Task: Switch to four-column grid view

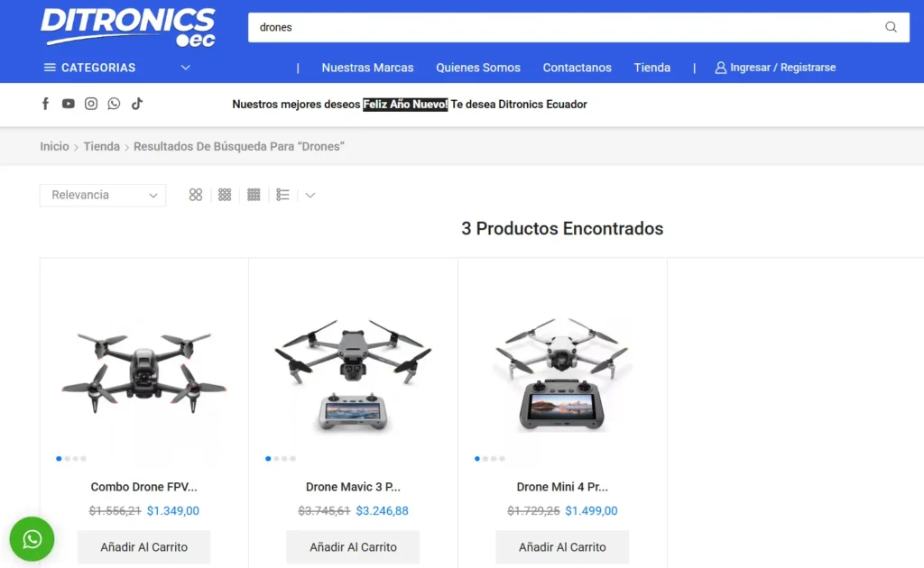Action: (254, 195)
